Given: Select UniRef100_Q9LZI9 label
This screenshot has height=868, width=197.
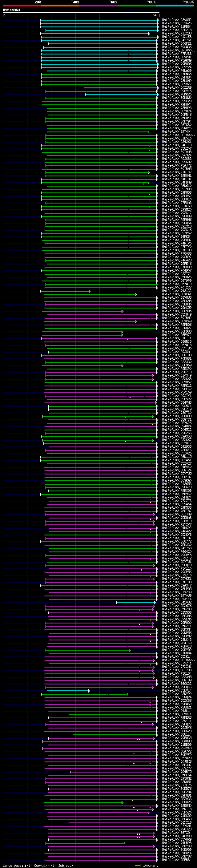Looking at the screenshot, I should [x=177, y=410].
